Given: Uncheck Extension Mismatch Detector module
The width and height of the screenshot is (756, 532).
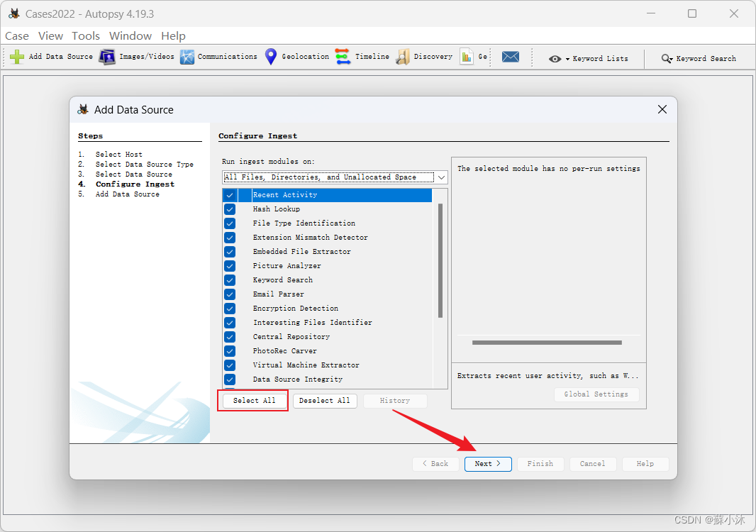Looking at the screenshot, I should click(x=230, y=238).
